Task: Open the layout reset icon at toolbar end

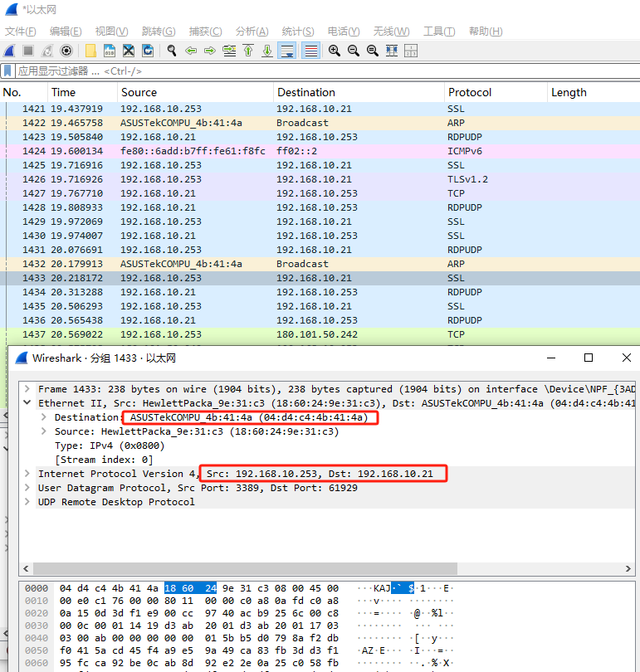Action: click(x=411, y=51)
